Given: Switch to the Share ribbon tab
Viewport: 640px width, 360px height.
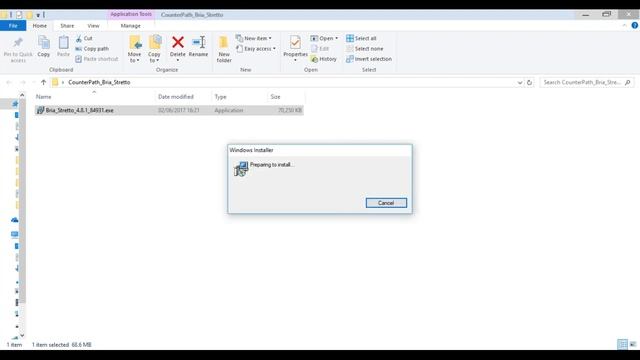Looking at the screenshot, I should (x=67, y=26).
